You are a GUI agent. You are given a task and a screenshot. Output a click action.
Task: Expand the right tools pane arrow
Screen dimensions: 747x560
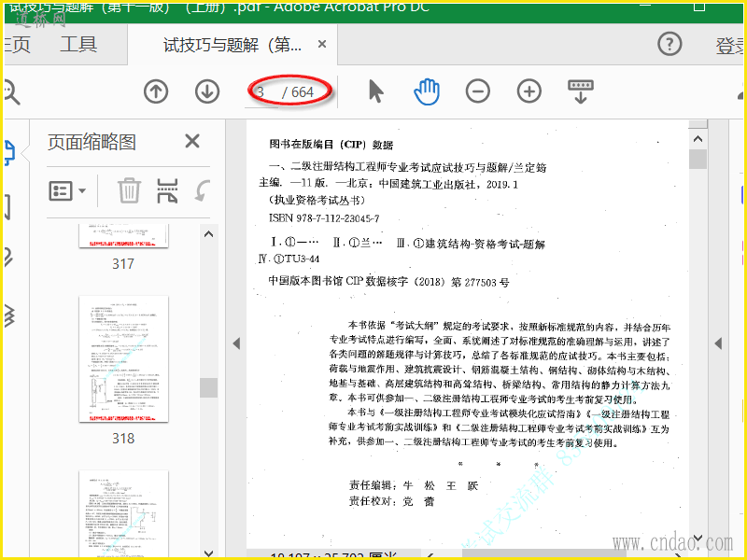pyautogui.click(x=718, y=343)
